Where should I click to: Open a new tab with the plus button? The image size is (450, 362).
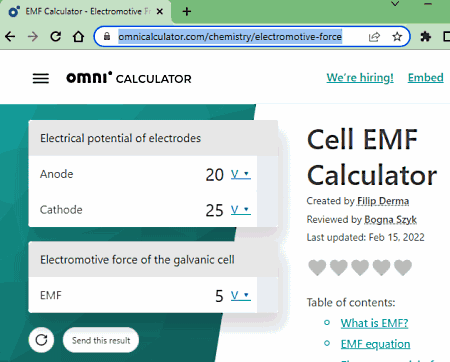coord(187,11)
